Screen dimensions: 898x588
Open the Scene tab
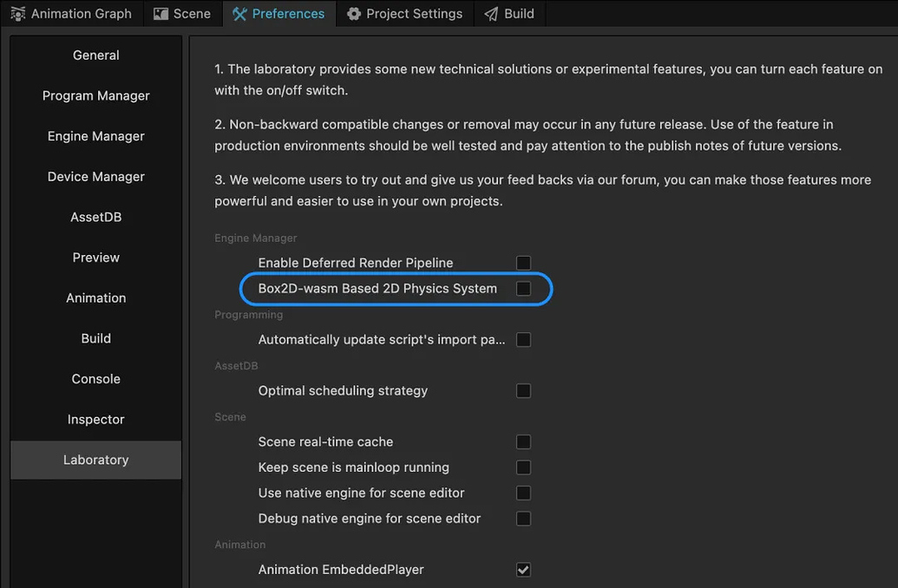[182, 13]
